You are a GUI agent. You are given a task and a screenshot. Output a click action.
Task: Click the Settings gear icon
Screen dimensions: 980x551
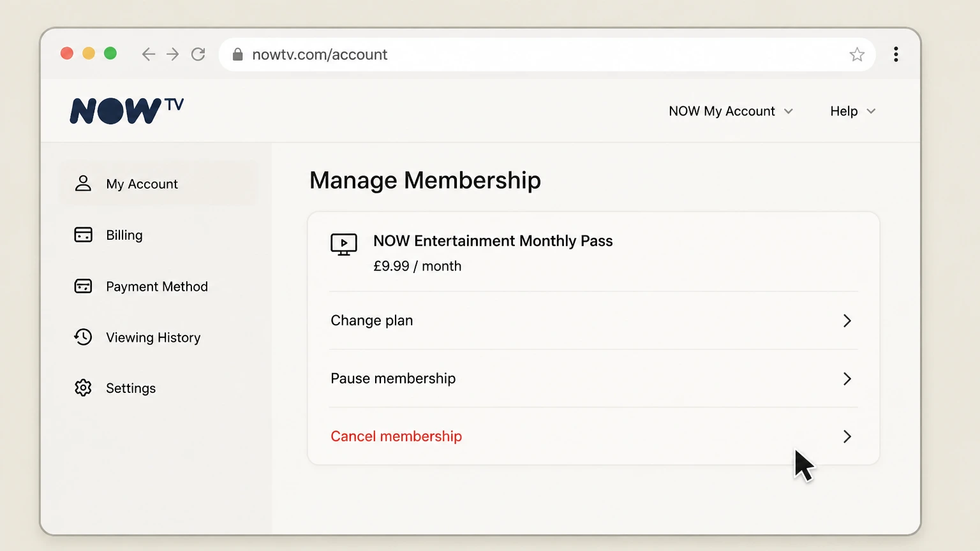tap(83, 388)
